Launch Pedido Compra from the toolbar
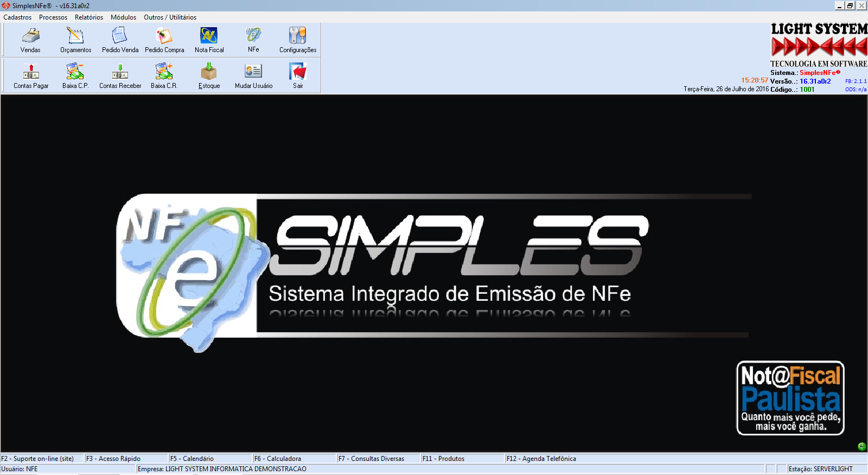The image size is (868, 475). coord(164,36)
